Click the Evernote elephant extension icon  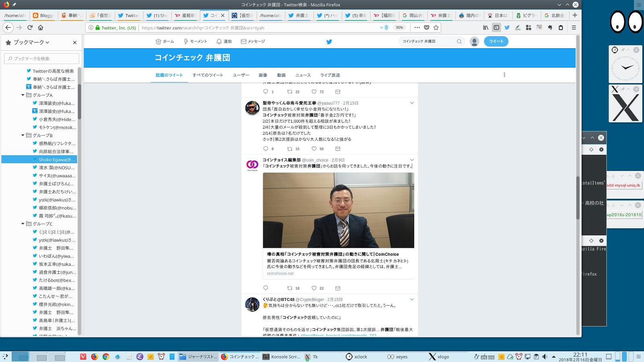tap(550, 27)
